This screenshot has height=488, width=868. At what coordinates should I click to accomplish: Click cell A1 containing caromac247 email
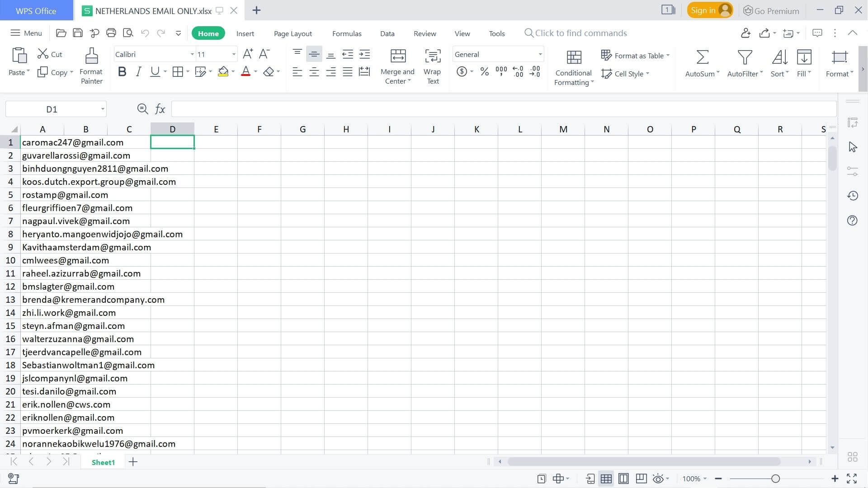42,142
